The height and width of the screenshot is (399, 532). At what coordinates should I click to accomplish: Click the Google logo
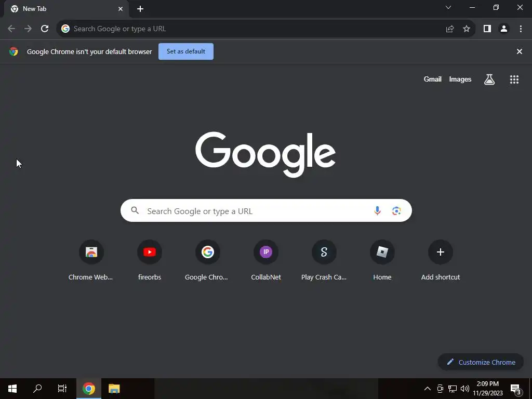[265, 155]
